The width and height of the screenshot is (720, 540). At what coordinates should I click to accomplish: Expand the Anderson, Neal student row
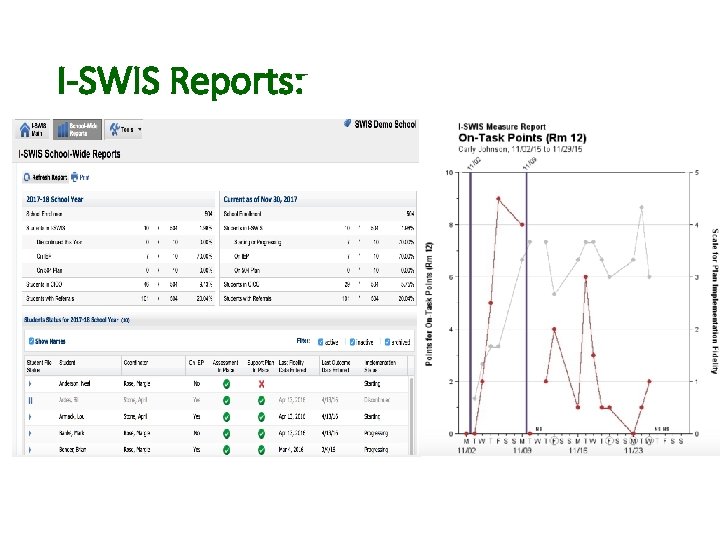(30, 383)
